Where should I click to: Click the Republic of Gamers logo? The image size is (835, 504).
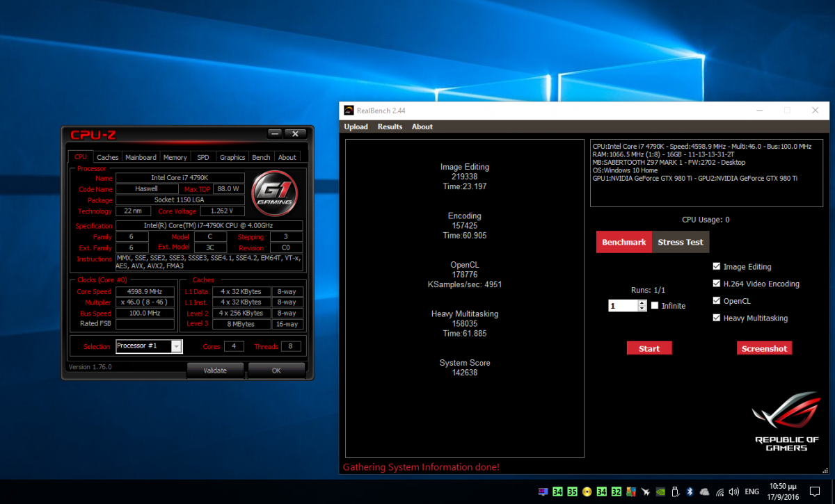[x=786, y=421]
